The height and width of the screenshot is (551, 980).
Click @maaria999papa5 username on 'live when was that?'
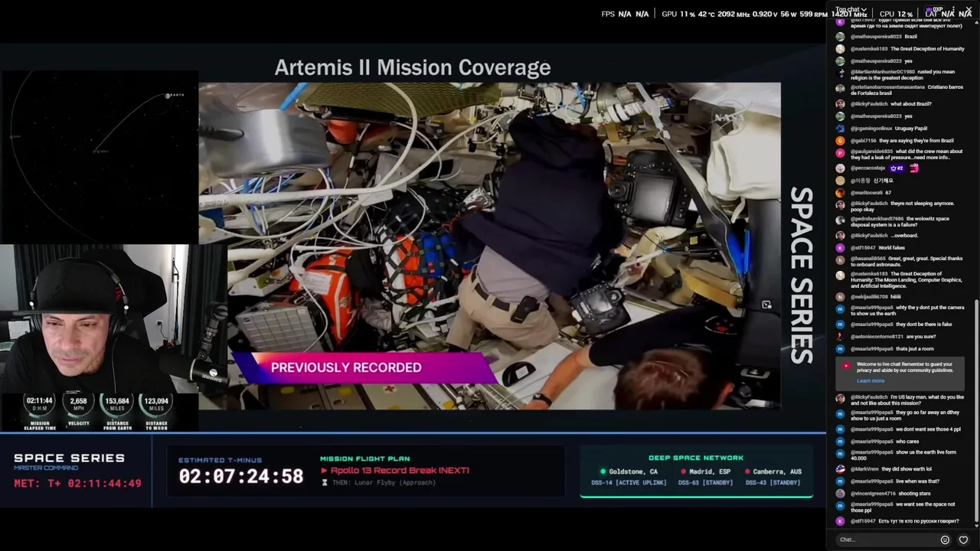click(872, 481)
